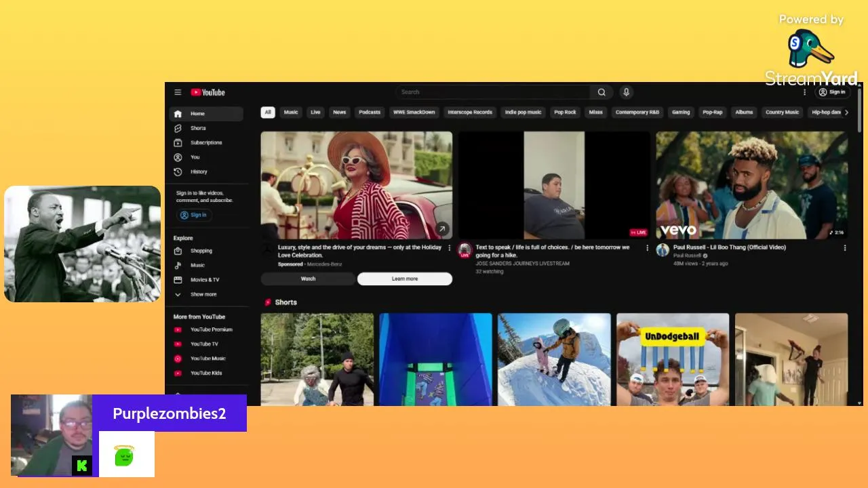Viewport: 868px width, 488px height.
Task: Play Paul Russell Lil Boo Thang video
Action: pyautogui.click(x=752, y=185)
